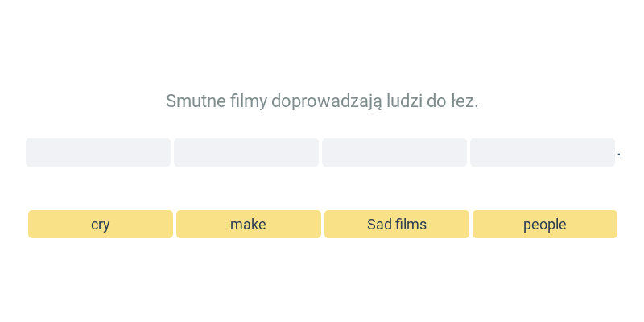The image size is (644, 322).
Task: Select the yellow verb tile 'make'
Action: click(249, 225)
